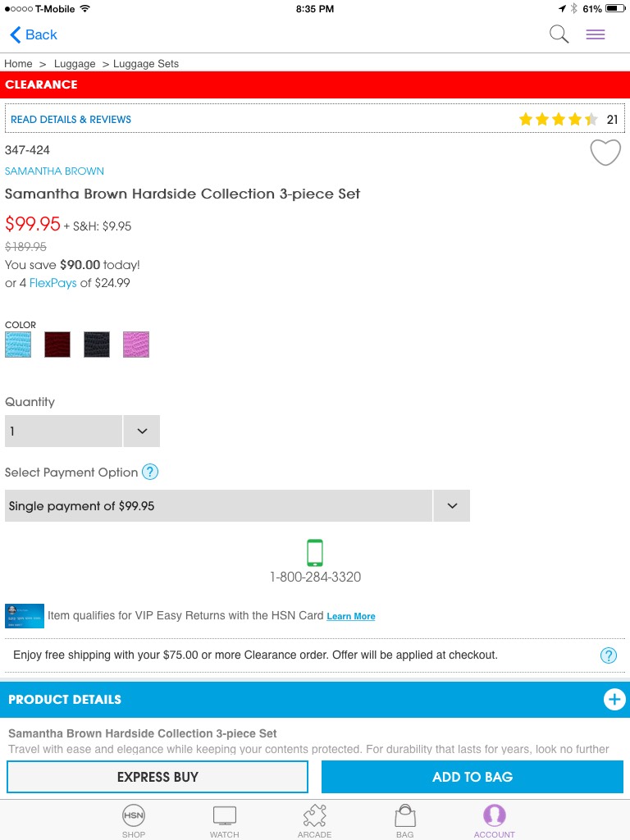Choose the pink color swatch

136,345
